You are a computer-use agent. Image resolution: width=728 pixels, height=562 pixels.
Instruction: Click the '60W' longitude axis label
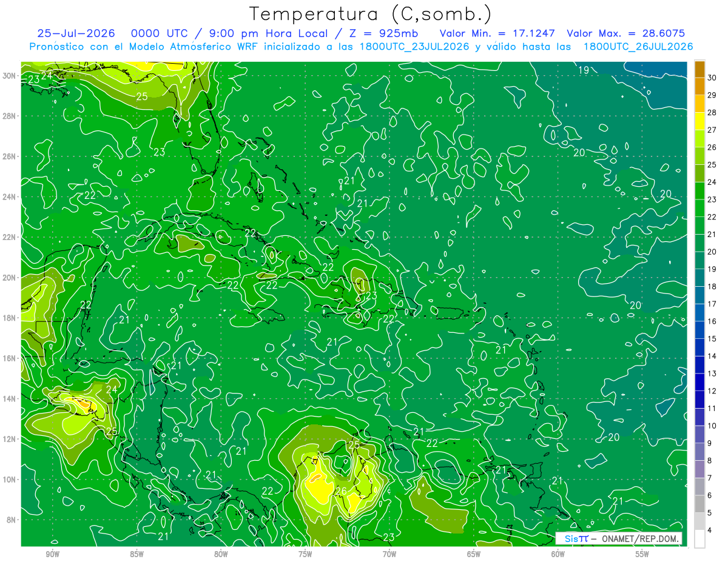(x=558, y=554)
